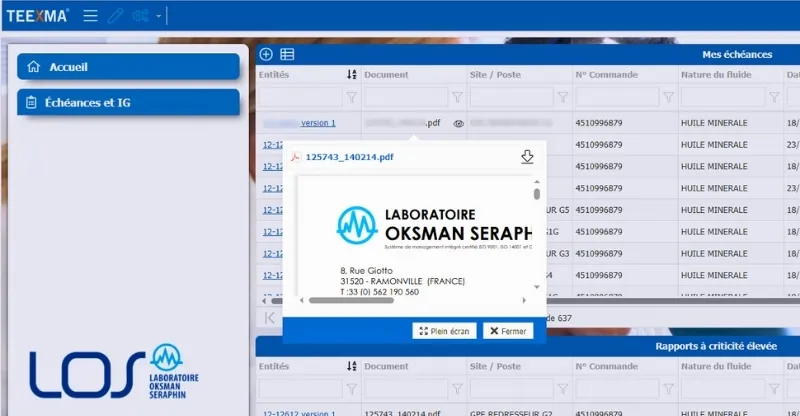Click filter funnel for Nature du fluide in Rapports panel
This screenshot has width=800, height=416.
(x=774, y=389)
